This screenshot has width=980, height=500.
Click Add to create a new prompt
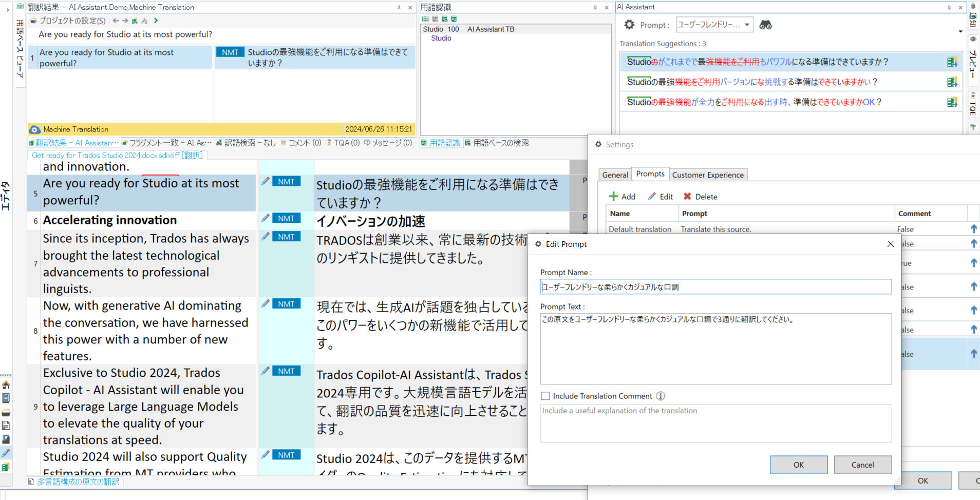(622, 197)
